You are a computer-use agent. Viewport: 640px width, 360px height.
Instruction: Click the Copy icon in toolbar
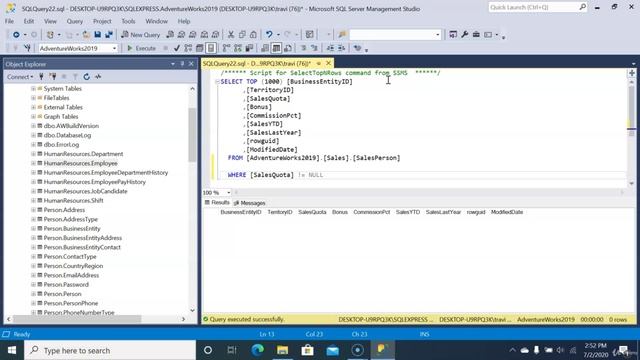click(x=242, y=35)
